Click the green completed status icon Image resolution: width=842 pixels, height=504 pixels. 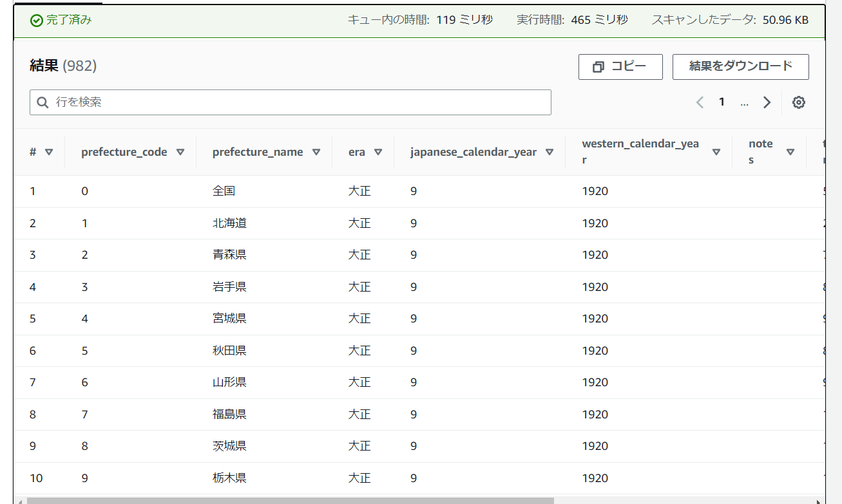coord(37,20)
